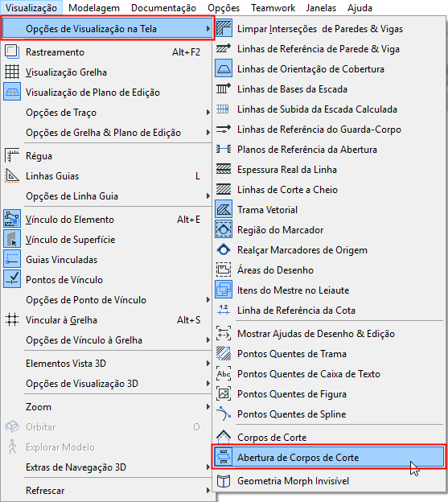448x502 pixels.
Task: Click the Geometria Morph Invisível icon
Action: point(224,480)
